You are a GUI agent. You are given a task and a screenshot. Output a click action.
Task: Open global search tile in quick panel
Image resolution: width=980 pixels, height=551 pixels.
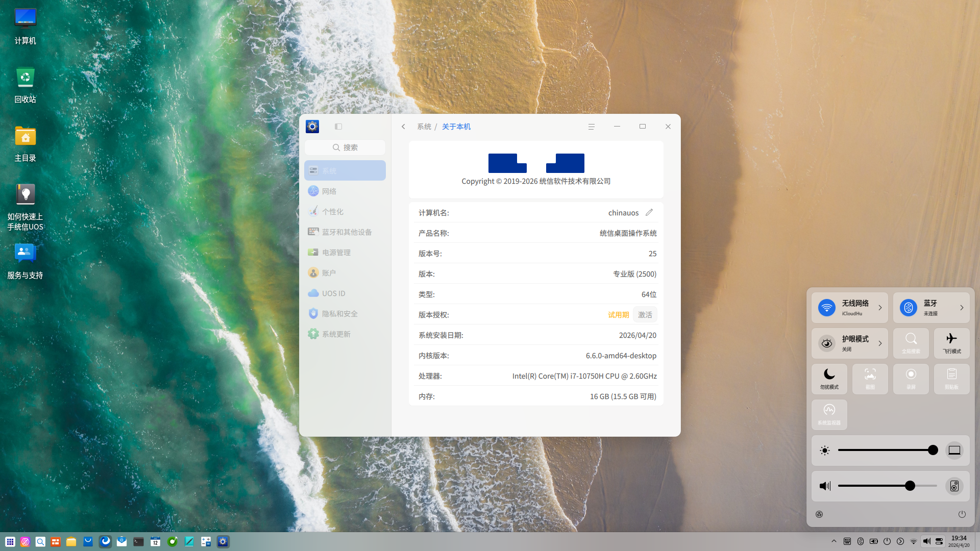pyautogui.click(x=911, y=343)
